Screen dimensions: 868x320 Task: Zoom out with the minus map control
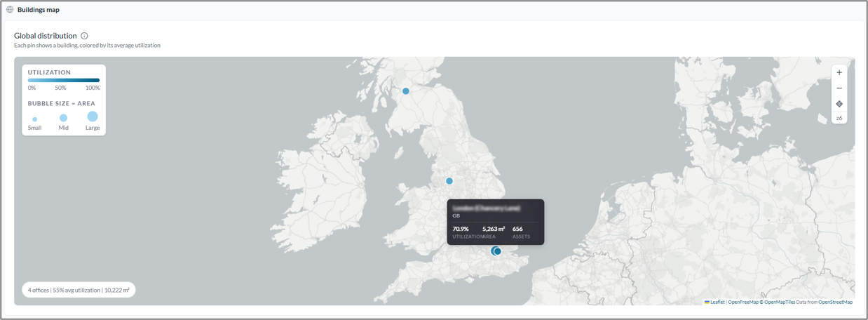tap(839, 88)
